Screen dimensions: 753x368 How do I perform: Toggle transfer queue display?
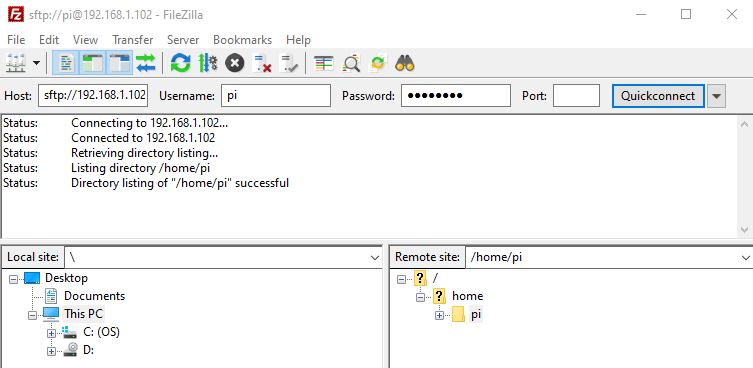click(146, 63)
